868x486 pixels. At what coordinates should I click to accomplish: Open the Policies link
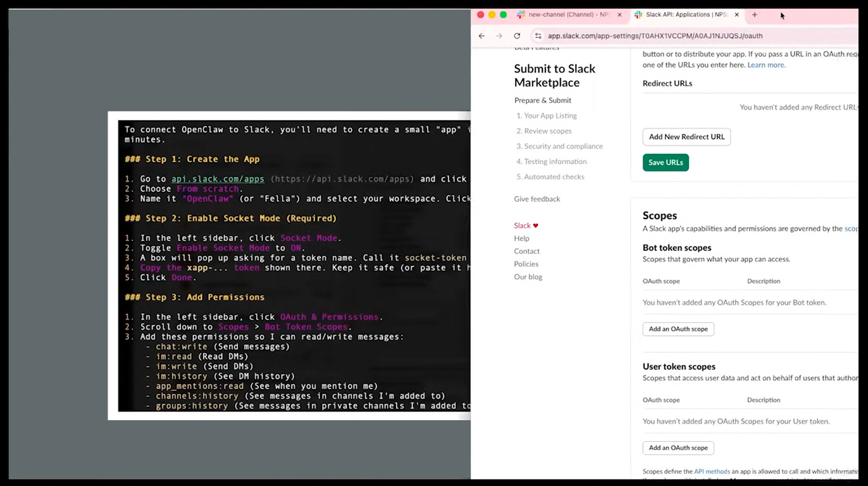click(x=526, y=264)
